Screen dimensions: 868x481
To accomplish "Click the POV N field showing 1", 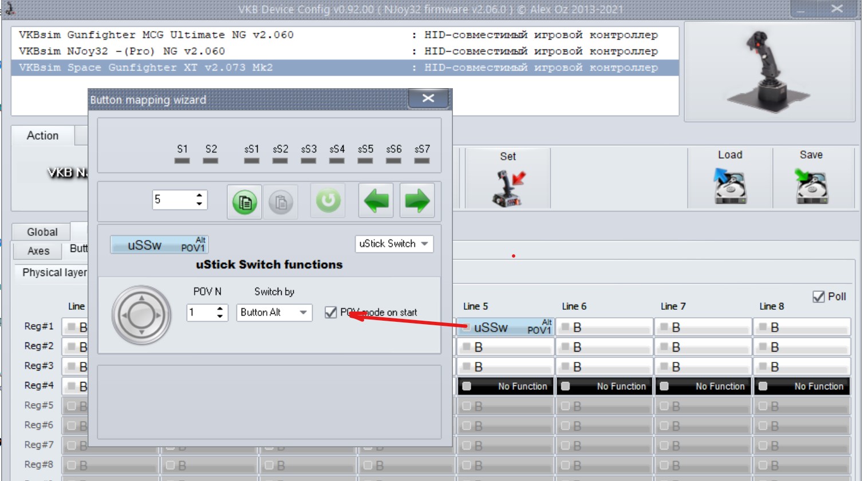I will (201, 312).
